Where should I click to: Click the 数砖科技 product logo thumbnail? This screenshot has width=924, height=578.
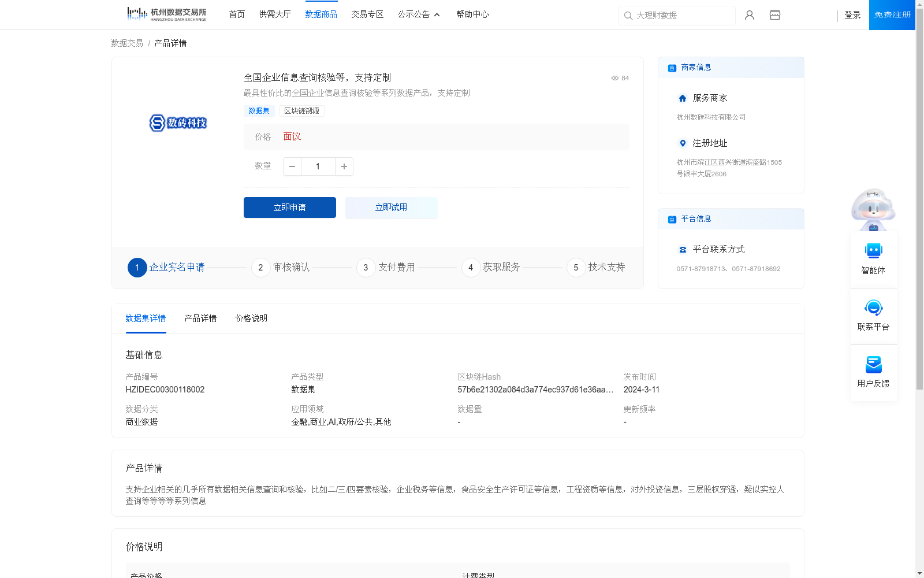point(178,123)
